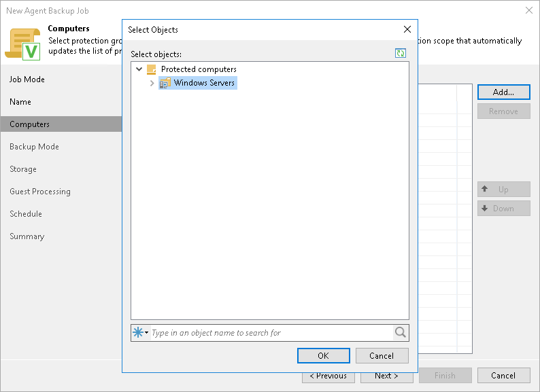Go to the Guest Processing step
This screenshot has height=392, width=540.
point(40,192)
